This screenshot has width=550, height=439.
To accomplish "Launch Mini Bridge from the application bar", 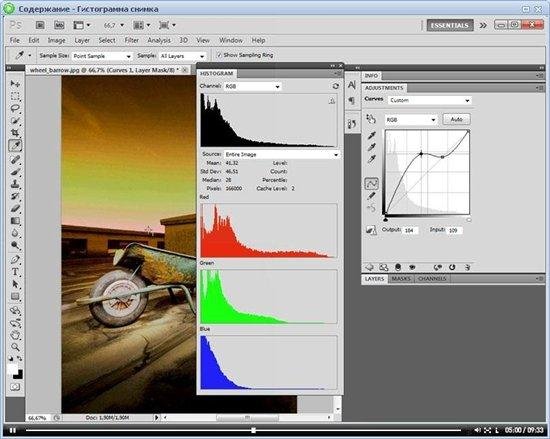I will click(59, 25).
